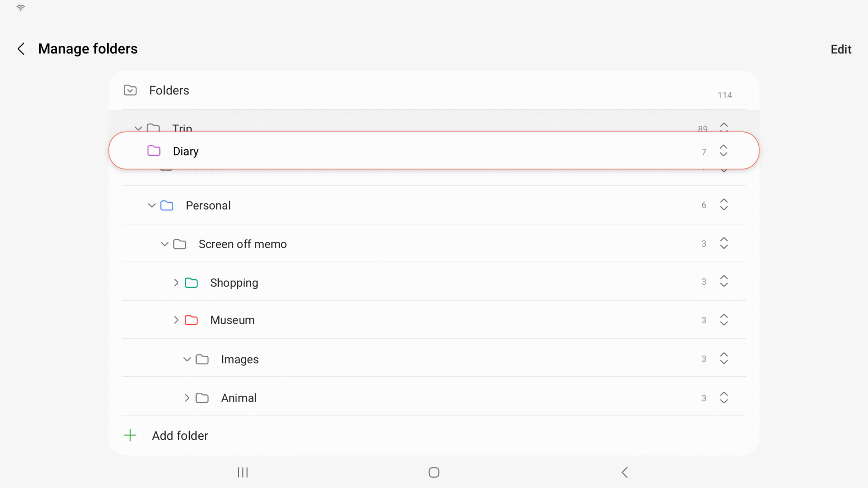Expand the Shopping folder chevron
The height and width of the screenshot is (488, 868).
tap(176, 283)
